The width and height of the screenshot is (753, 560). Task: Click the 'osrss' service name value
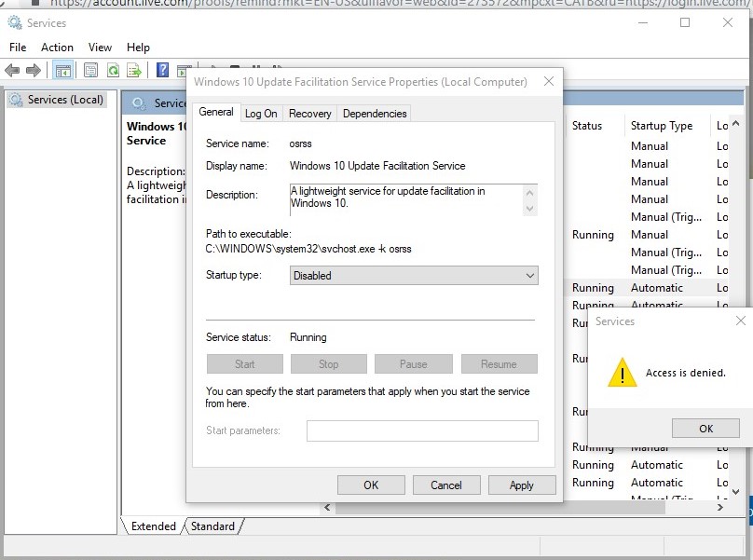tap(301, 143)
